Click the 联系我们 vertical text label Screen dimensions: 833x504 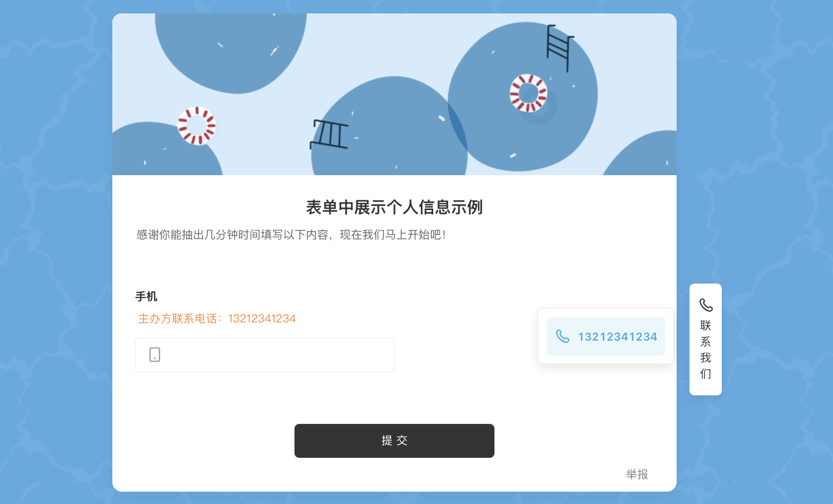[706, 349]
